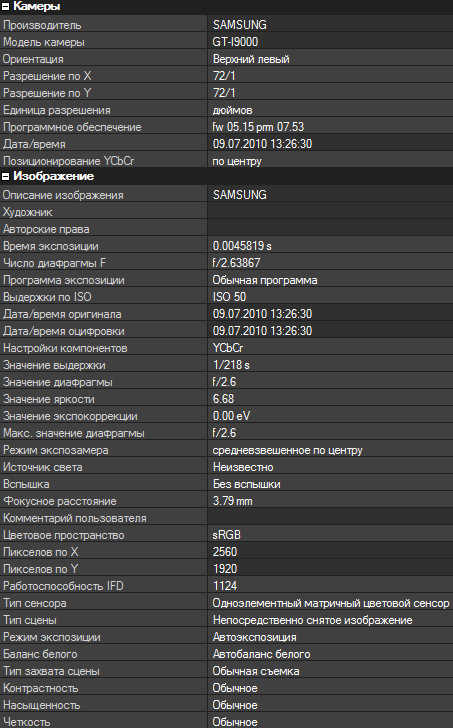The image size is (453, 728).
Task: Click the Ориентация property row
Action: coord(226,59)
